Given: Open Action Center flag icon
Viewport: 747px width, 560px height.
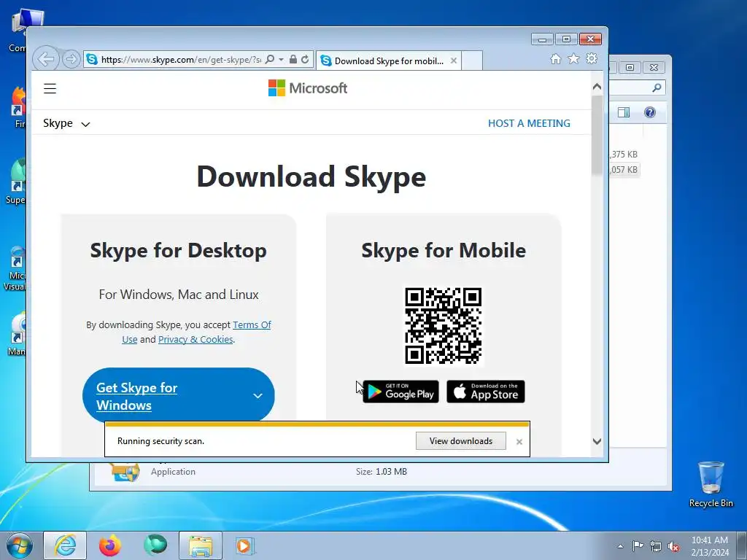Looking at the screenshot, I should (x=638, y=545).
